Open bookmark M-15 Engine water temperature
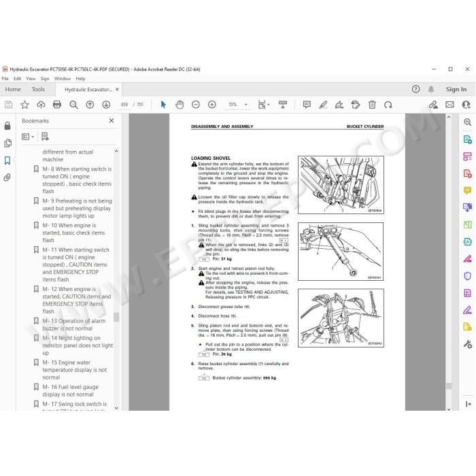Image resolution: width=476 pixels, height=476 pixels. click(x=74, y=370)
